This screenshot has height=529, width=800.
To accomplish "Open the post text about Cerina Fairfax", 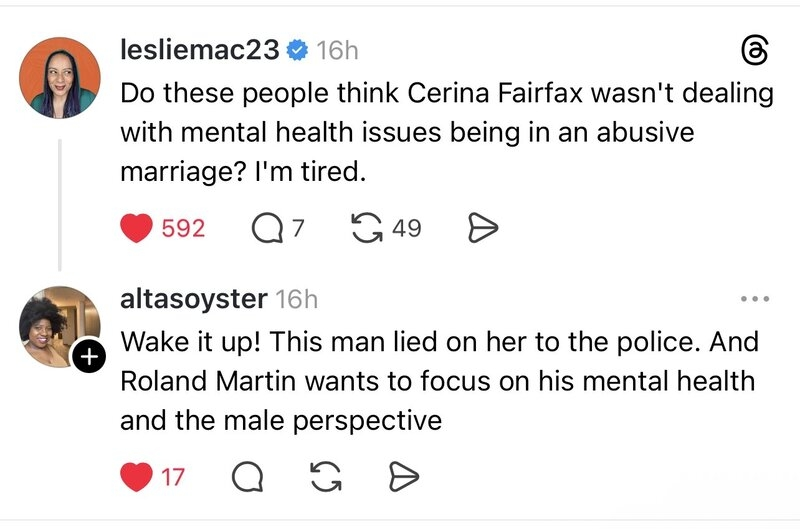I will click(446, 133).
